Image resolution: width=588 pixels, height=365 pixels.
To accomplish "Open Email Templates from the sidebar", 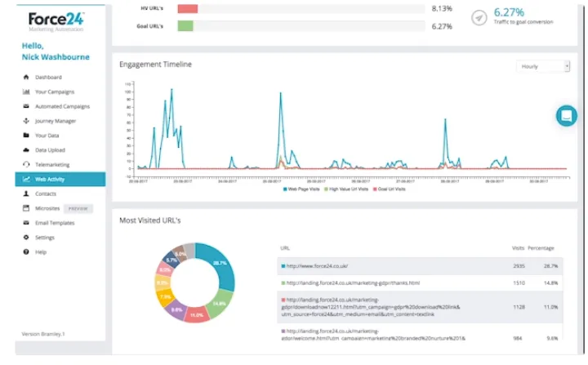I will (54, 223).
